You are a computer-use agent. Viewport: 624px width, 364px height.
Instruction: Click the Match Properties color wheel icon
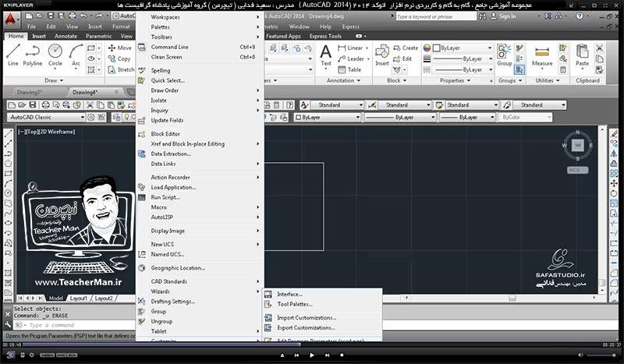click(x=427, y=48)
